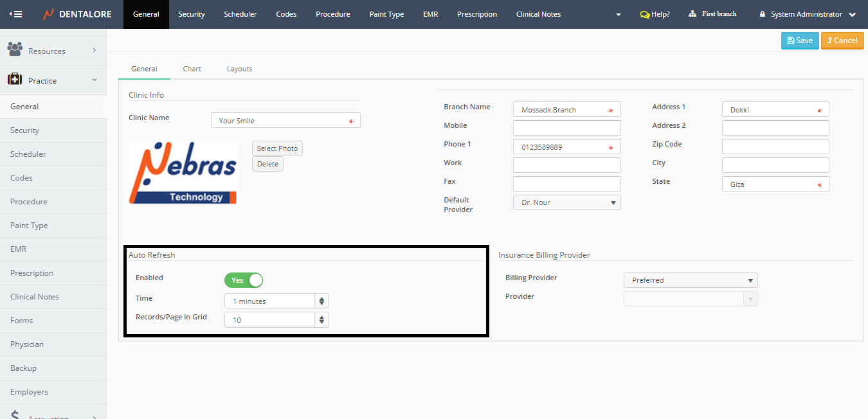Click the Dentalore logo icon
This screenshot has height=419, width=868.
(x=48, y=14)
